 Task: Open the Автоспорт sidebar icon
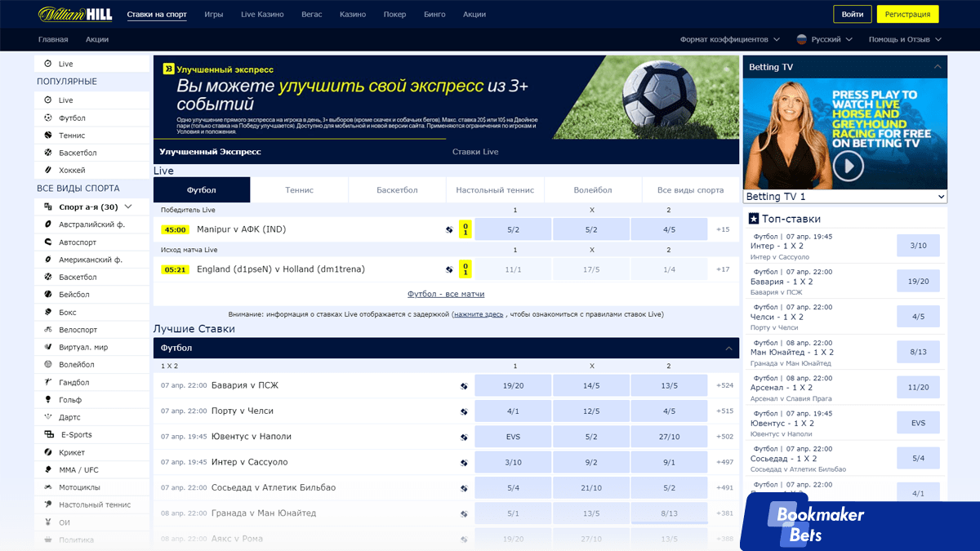(x=48, y=242)
